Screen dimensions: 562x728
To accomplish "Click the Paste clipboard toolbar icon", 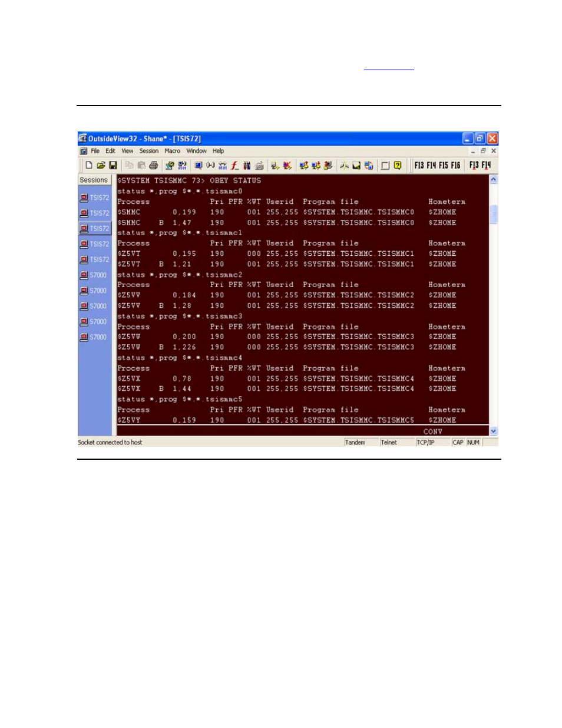I will [141, 166].
